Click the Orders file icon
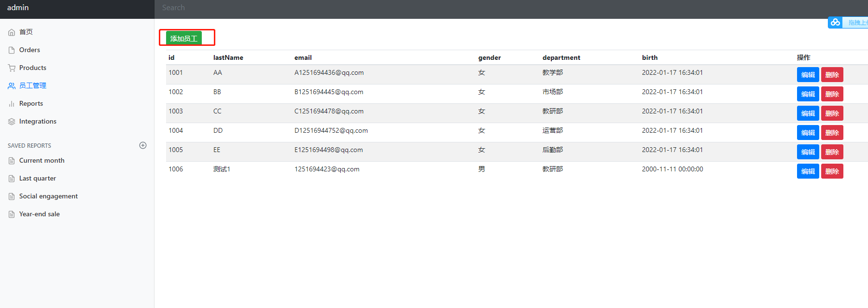Image resolution: width=868 pixels, height=308 pixels. pos(12,50)
